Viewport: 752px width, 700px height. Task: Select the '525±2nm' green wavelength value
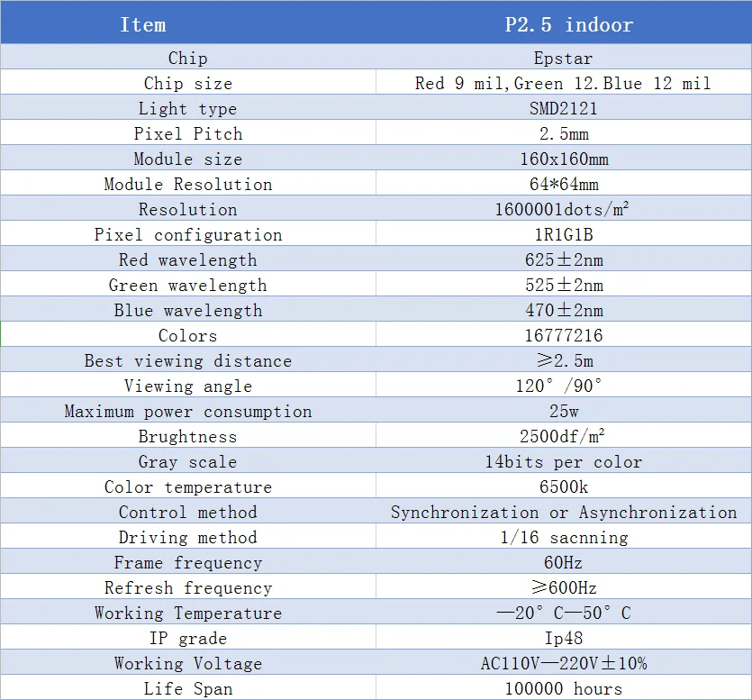[563, 285]
